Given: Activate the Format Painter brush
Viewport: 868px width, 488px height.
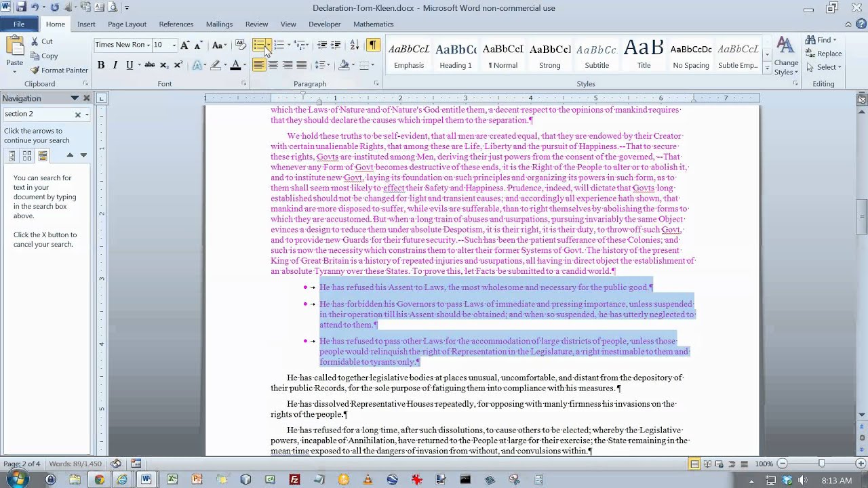Looking at the screenshot, I should [35, 70].
